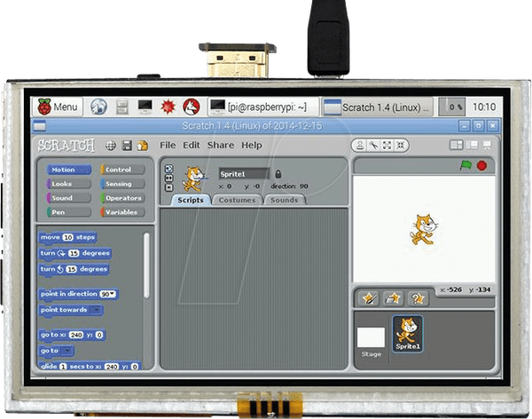This screenshot has height=419, width=532.
Task: Toggle the sprite drag lock icon
Action: [278, 174]
